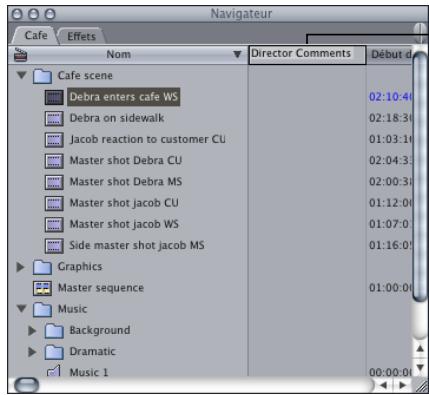Click the Side master shot jacob MS clip icon
The width and height of the screenshot is (429, 395).
[x=54, y=246]
